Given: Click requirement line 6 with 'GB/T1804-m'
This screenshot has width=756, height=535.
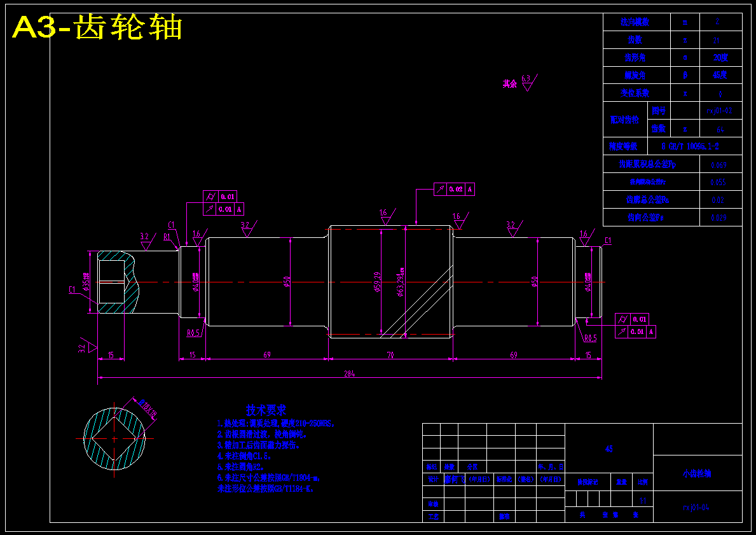Looking at the screenshot, I should pyautogui.click(x=268, y=478).
